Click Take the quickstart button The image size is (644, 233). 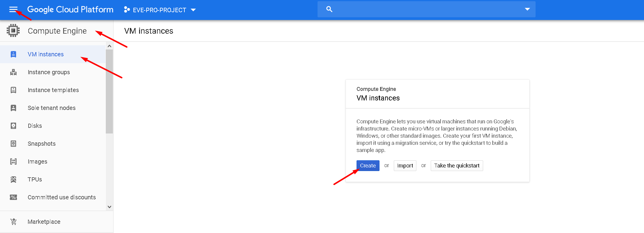click(x=457, y=166)
